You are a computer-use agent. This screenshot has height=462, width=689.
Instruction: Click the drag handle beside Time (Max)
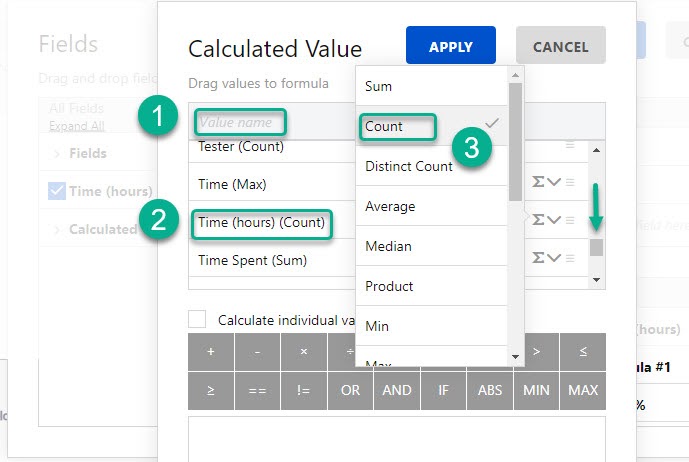[570, 182]
